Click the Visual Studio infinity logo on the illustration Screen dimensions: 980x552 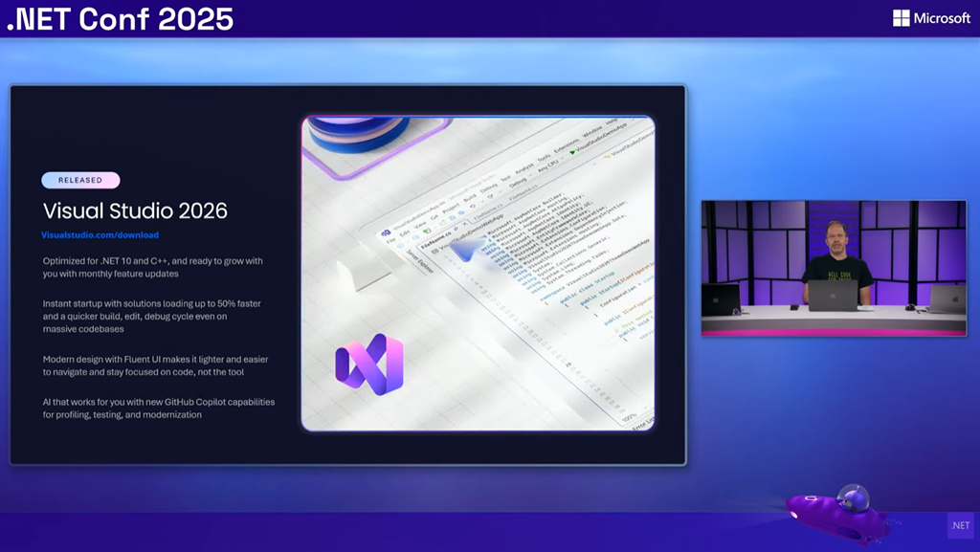point(369,364)
